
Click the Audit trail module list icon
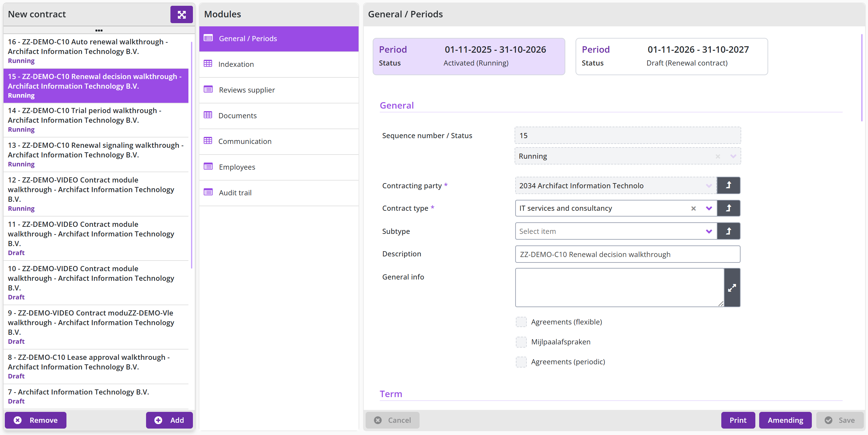tap(208, 192)
